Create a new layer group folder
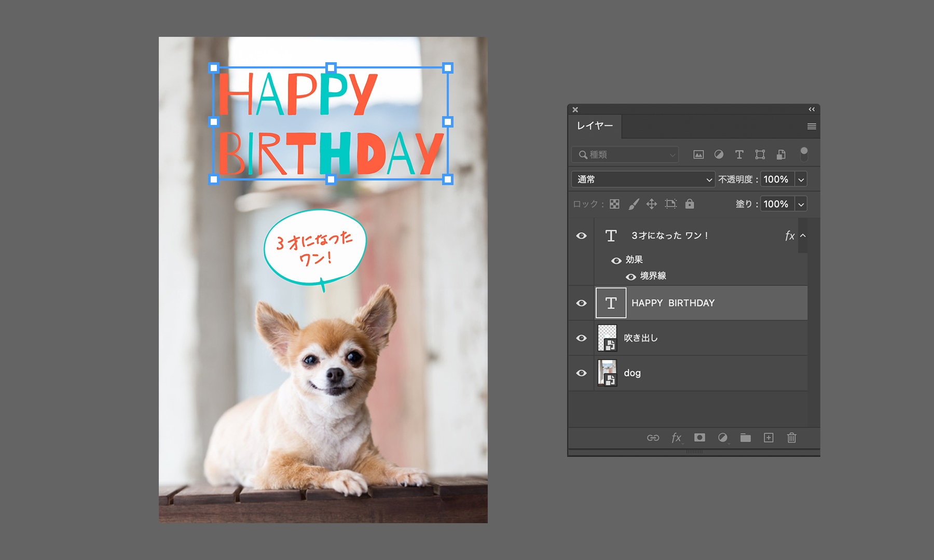Image resolution: width=934 pixels, height=560 pixels. [745, 438]
